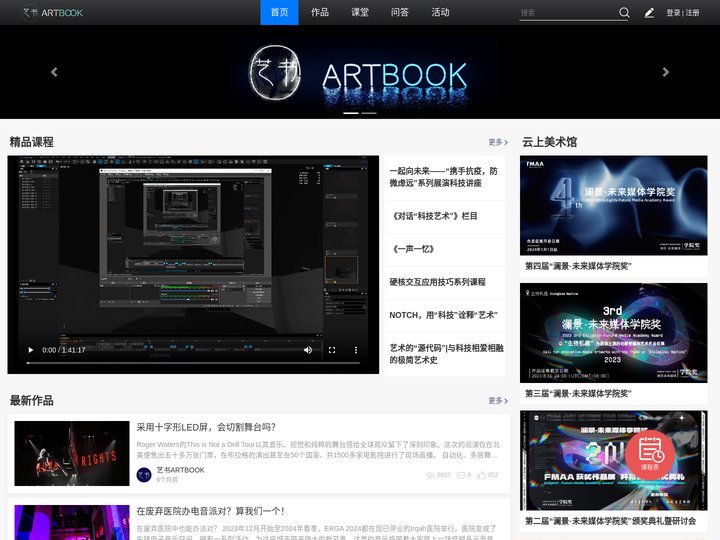
Task: Open the 作品 nav tab
Action: pos(320,12)
